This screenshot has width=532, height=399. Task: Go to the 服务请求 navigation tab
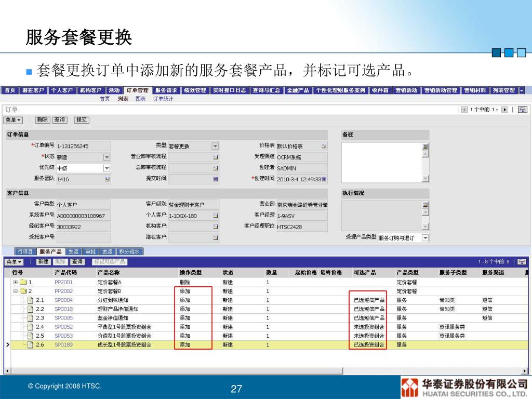click(x=166, y=90)
